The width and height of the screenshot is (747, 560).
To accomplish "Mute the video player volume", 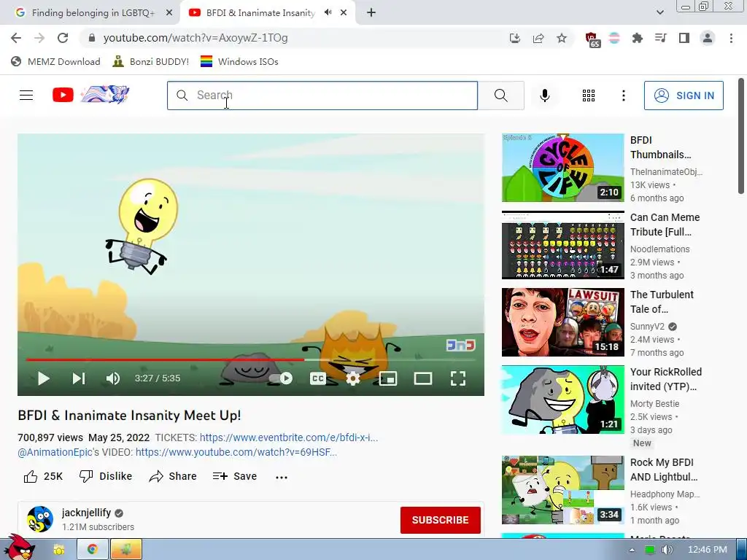I will 113,378.
